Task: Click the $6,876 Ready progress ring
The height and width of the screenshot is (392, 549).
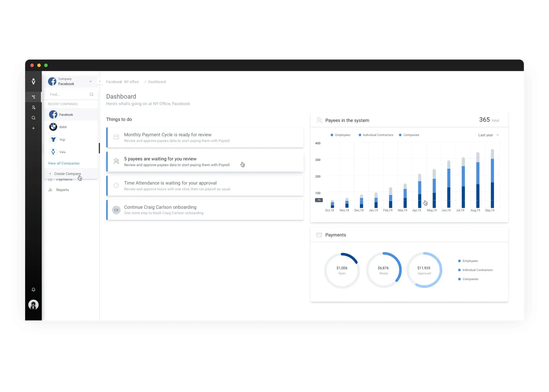Action: tap(383, 270)
